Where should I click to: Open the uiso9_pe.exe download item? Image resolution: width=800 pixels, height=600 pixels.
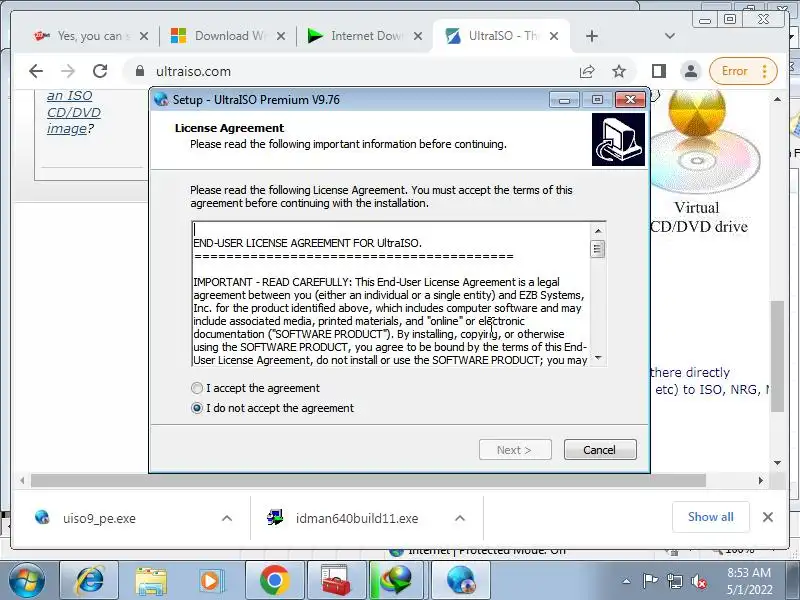click(99, 518)
